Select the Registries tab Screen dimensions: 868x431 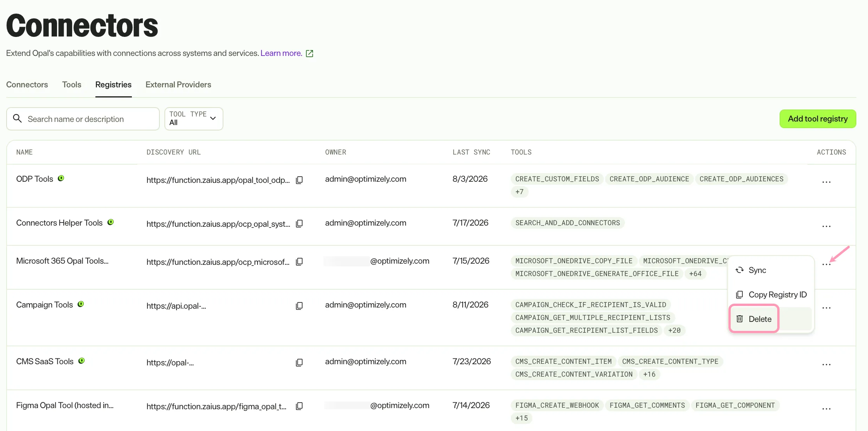click(x=113, y=85)
